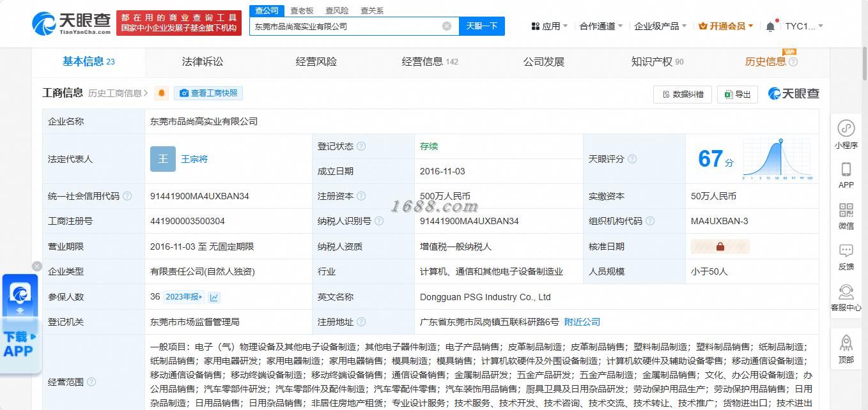
Task: Open the 2023年报 annual report selector
Action: coord(184,297)
